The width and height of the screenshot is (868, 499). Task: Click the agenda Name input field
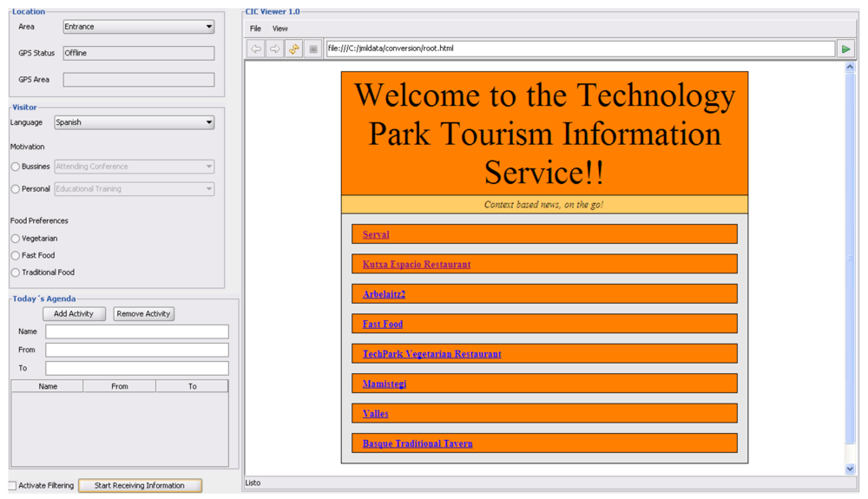coord(137,332)
